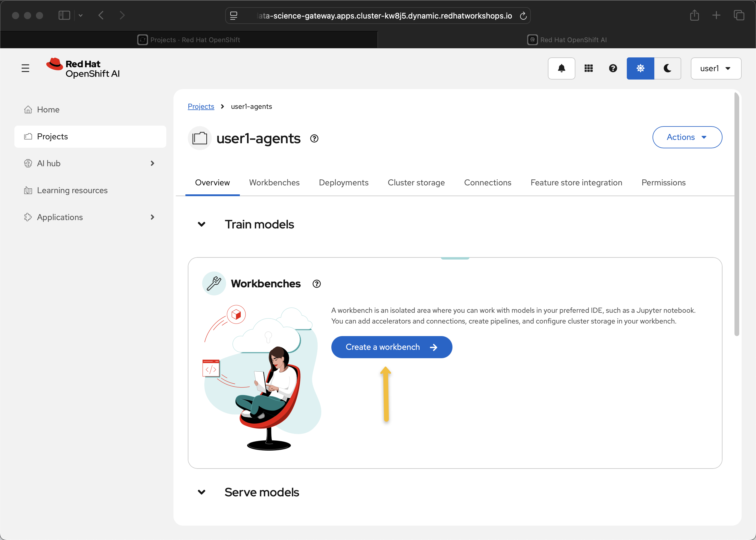Open the application launcher grid icon
The height and width of the screenshot is (540, 756).
[x=588, y=68]
